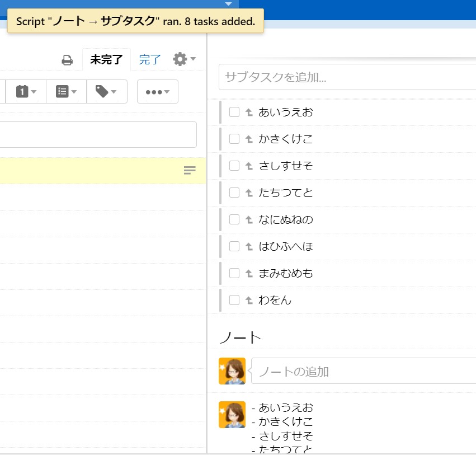Open the list selector dropdown
Screen dimensions: 476x455
tap(66, 92)
